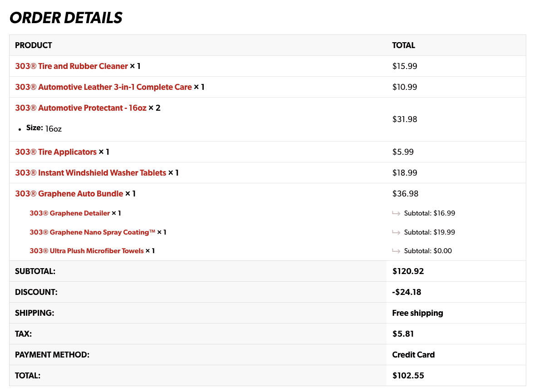Image resolution: width=534 pixels, height=392 pixels.
Task: Open Automotive Leather 3-in-1 Complete Care link
Action: point(103,87)
